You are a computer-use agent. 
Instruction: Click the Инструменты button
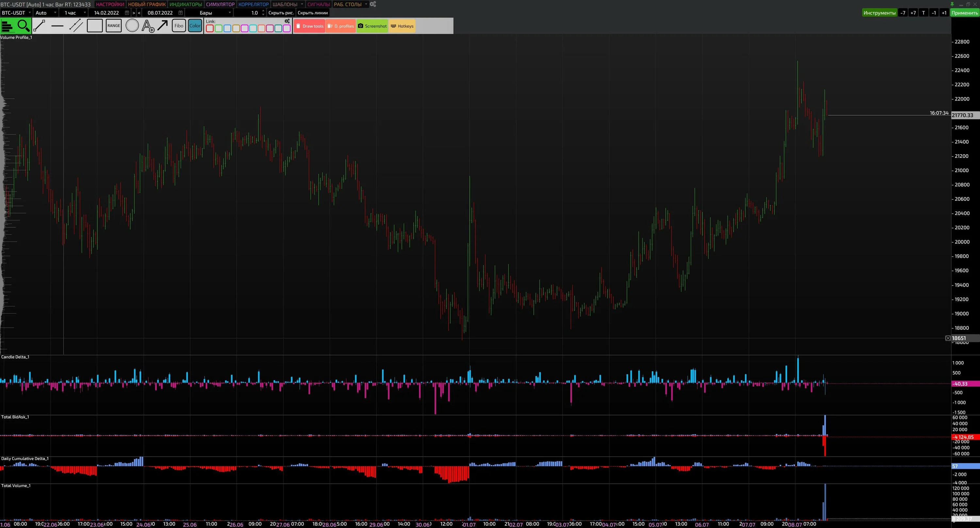click(x=879, y=13)
